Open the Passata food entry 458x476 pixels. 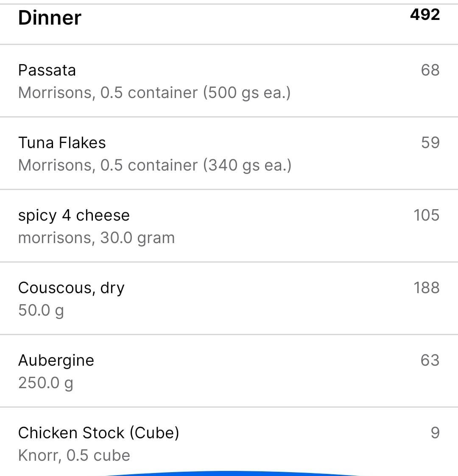[229, 81]
